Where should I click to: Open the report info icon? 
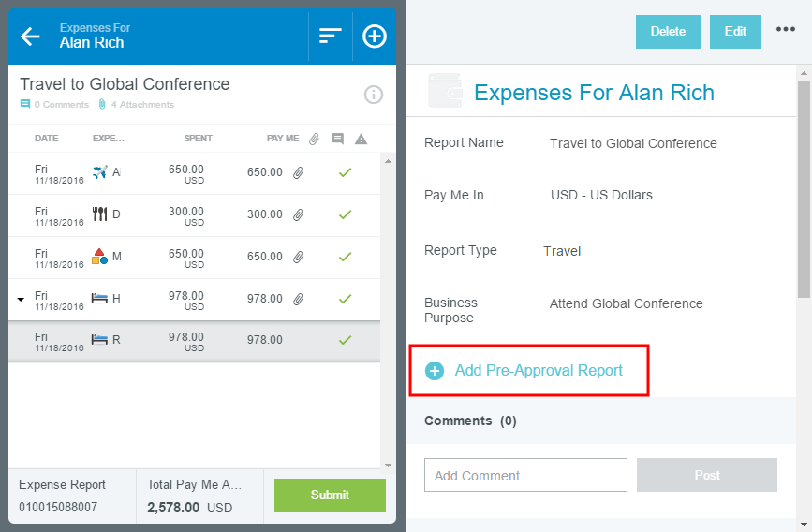373,95
